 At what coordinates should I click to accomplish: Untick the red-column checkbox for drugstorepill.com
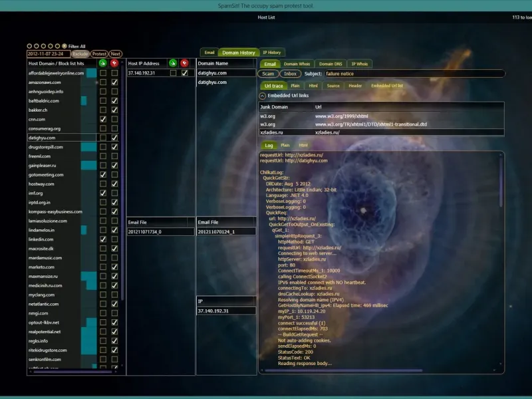[x=114, y=147]
